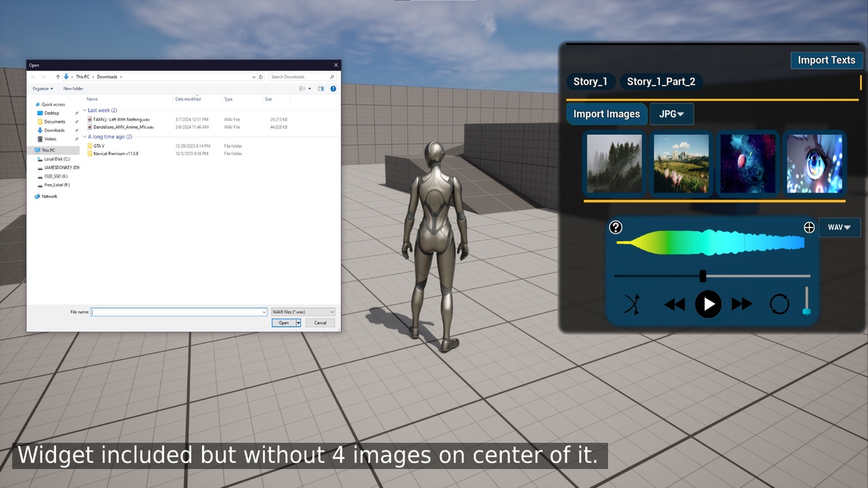The height and width of the screenshot is (488, 868).
Task: Open the WAV audio format dropdown
Action: pos(840,228)
